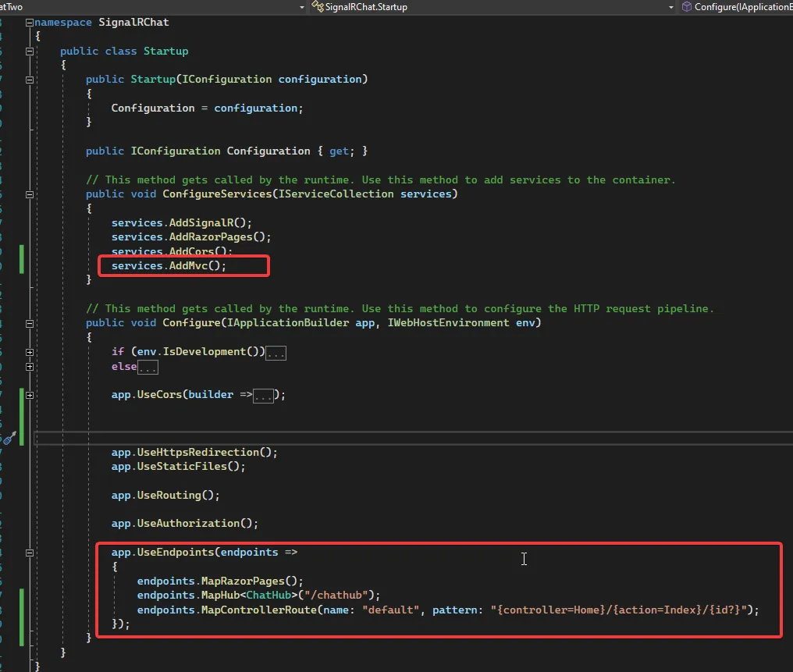Expand the if env.IsDevelopment block with plus box

click(x=30, y=353)
